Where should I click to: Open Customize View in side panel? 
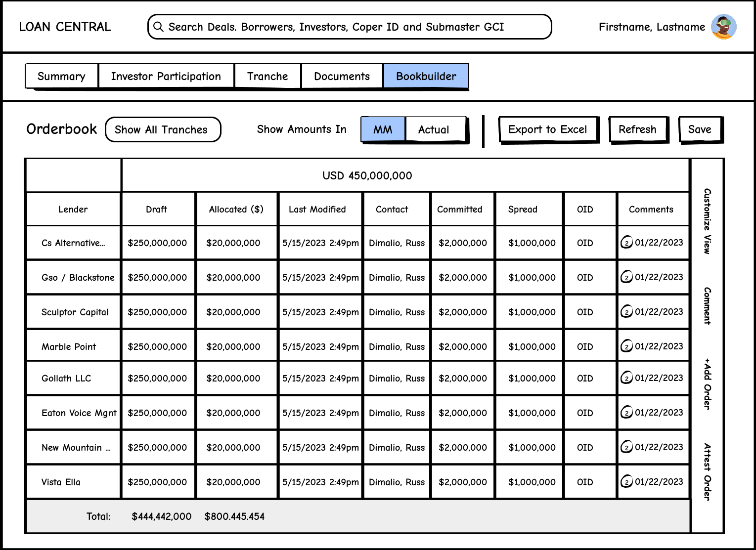708,221
